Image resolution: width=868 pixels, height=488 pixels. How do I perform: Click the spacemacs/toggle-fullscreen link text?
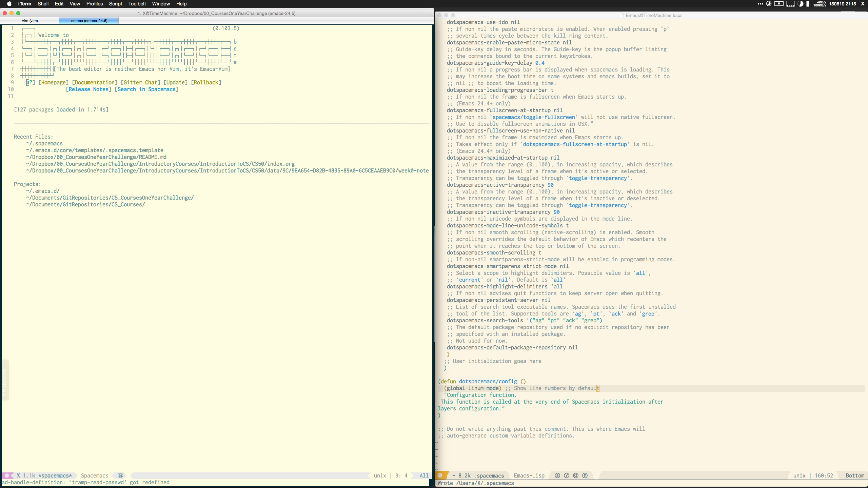point(534,117)
